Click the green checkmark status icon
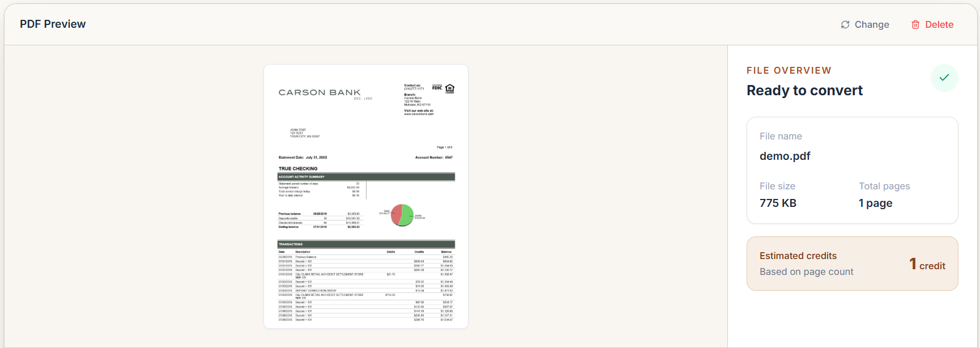Viewport: 980px width, 348px height. pyautogui.click(x=944, y=78)
